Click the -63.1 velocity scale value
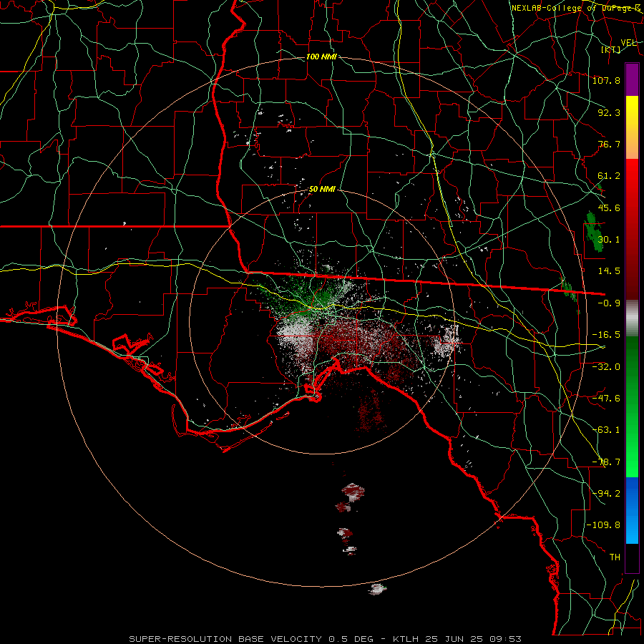644x644 pixels. (606, 430)
